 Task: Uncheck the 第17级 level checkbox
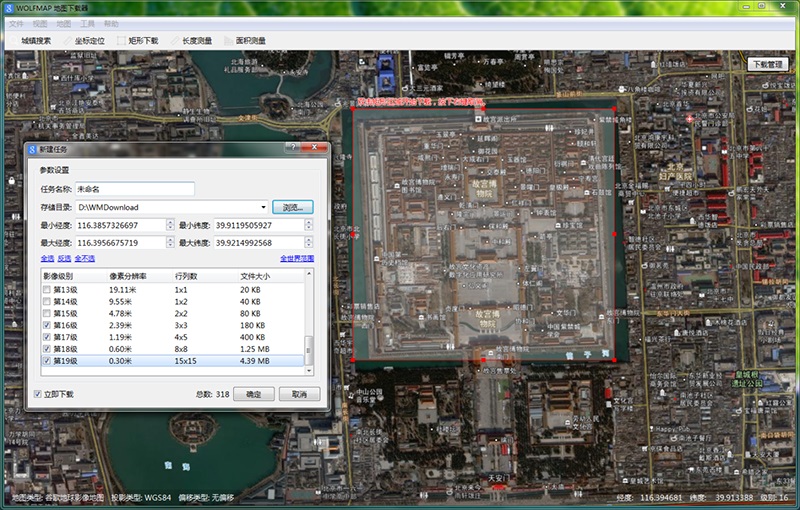tap(47, 337)
